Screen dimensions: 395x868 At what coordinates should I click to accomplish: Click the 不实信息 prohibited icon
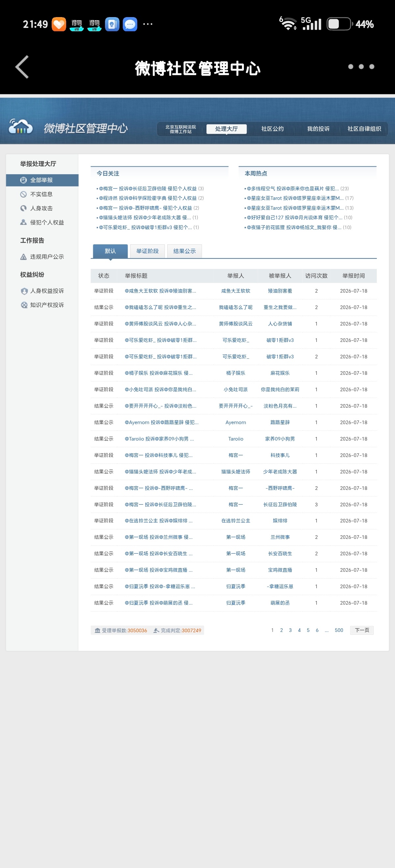tap(23, 194)
